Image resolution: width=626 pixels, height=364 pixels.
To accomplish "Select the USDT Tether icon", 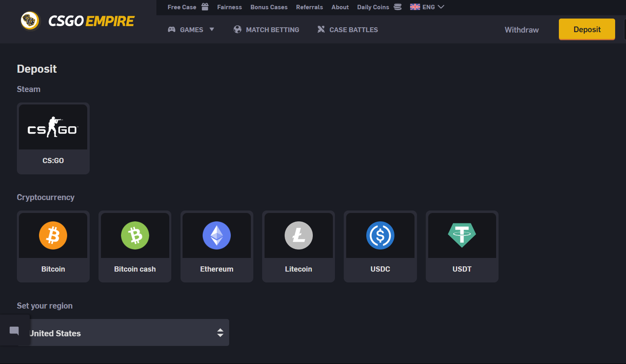I will click(x=462, y=235).
